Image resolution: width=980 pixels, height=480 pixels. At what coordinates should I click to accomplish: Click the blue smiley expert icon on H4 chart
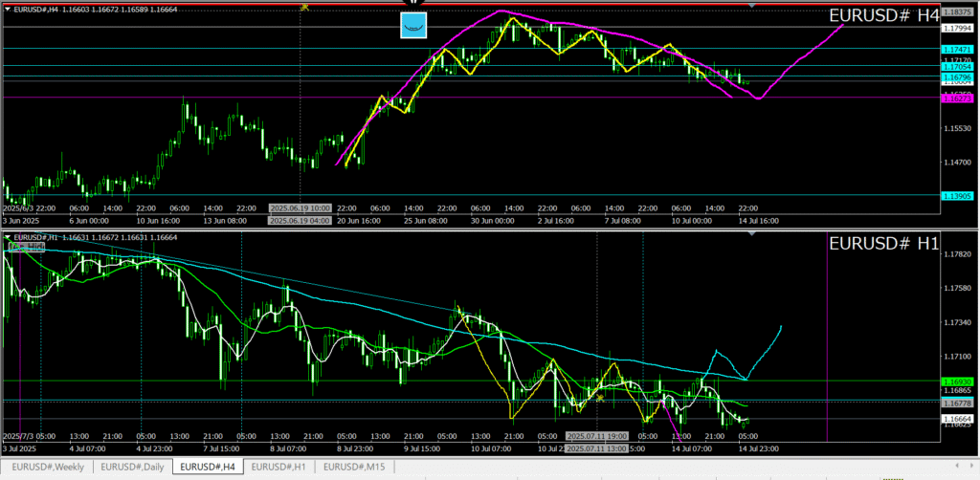click(x=413, y=26)
